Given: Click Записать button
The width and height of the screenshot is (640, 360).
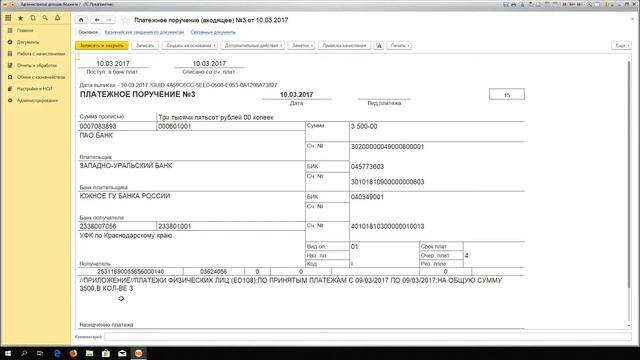Looking at the screenshot, I should [x=145, y=45].
